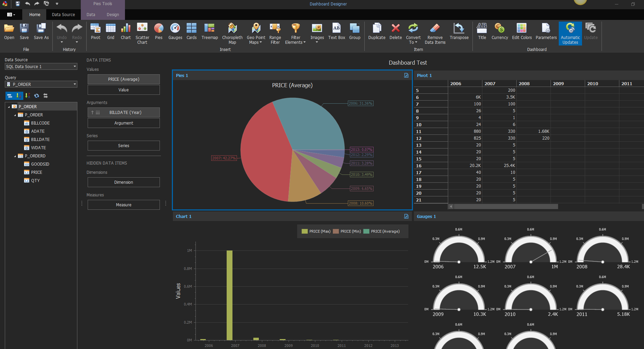Select BILLCODE field in tree
This screenshot has width=644, height=349.
[40, 123]
